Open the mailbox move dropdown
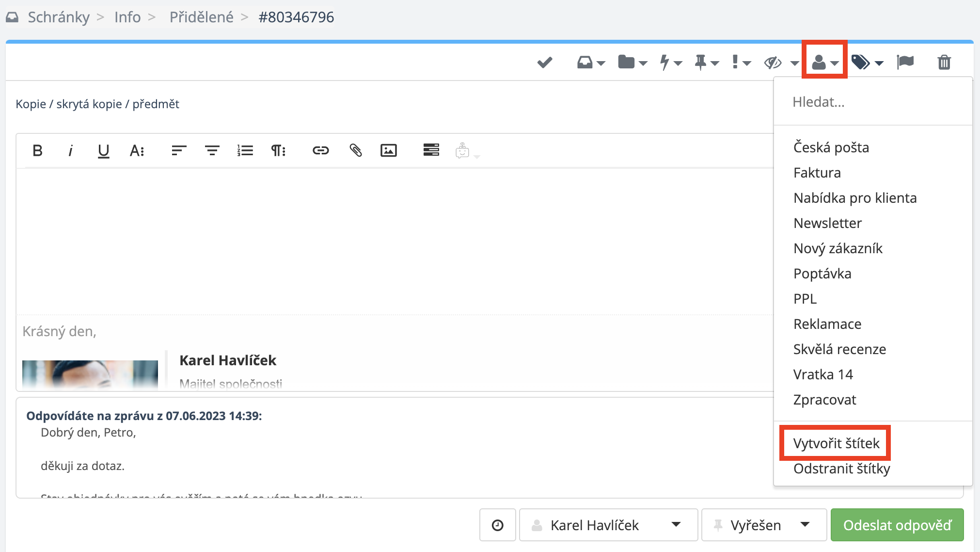The width and height of the screenshot is (980, 552). pyautogui.click(x=591, y=63)
